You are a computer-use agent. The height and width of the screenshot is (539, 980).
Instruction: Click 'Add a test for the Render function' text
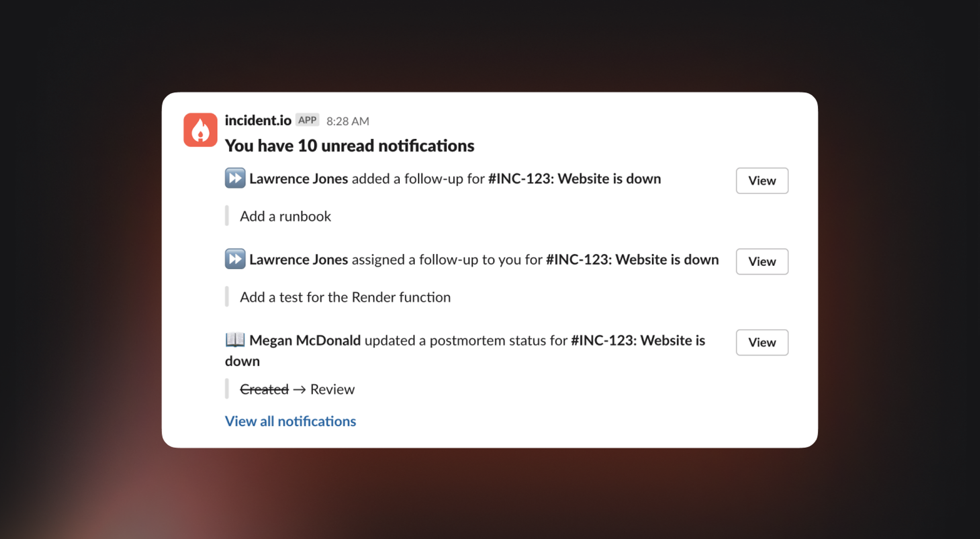[x=345, y=297]
